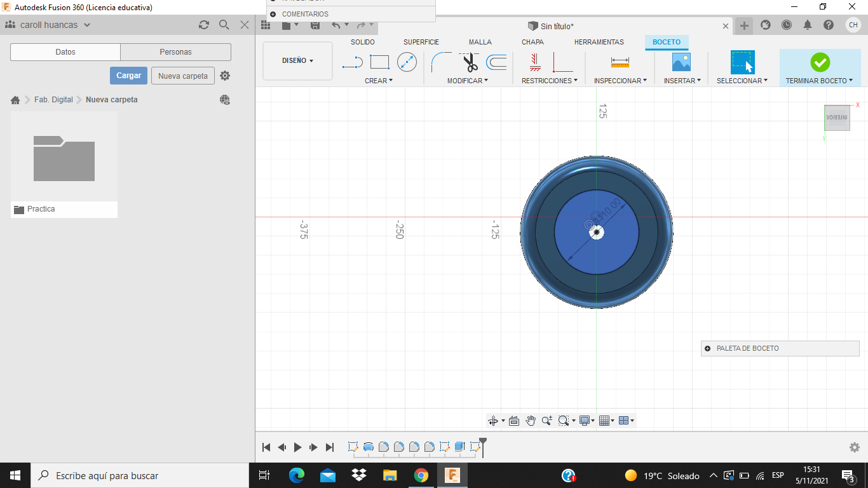Activate the Select window tool
Image resolution: width=868 pixels, height=488 pixels.
point(742,62)
